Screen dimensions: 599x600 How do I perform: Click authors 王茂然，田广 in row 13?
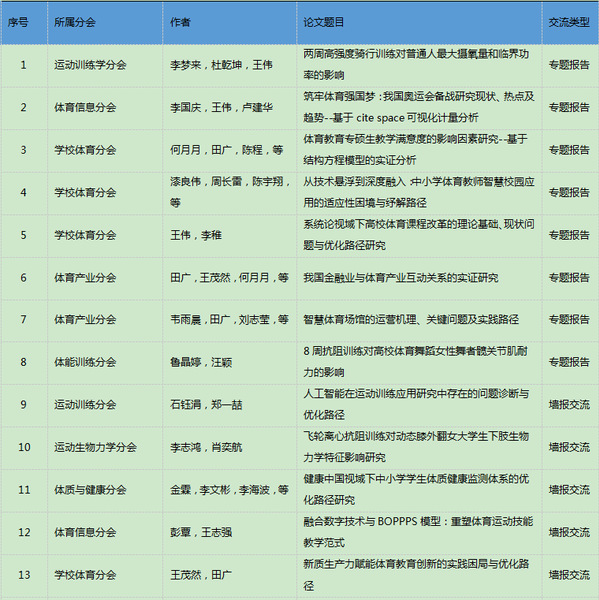coord(201,575)
